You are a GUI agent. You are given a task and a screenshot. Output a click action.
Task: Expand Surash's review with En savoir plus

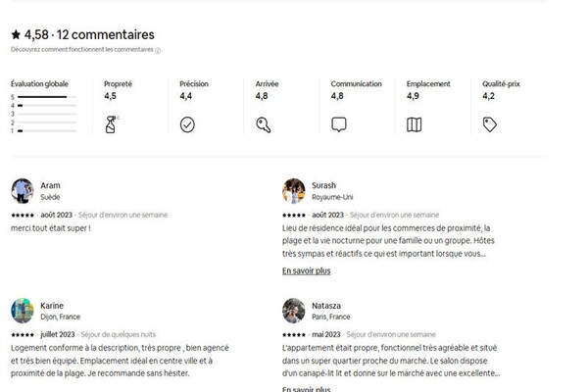coord(306,270)
